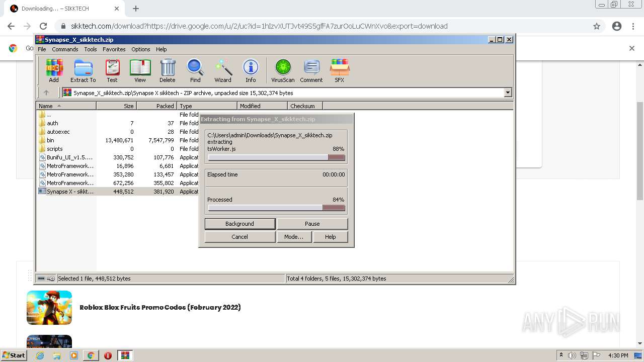Open the Options menu

tap(141, 49)
